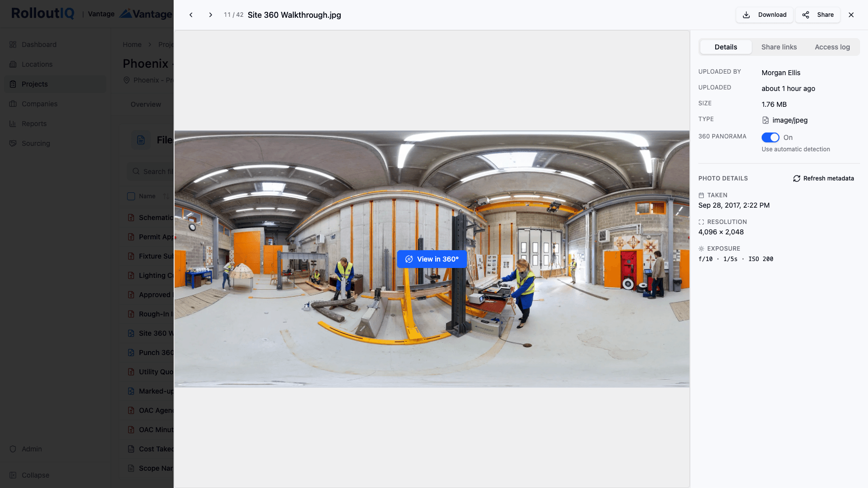The image size is (868, 488).
Task: Click the image/jpeg file type value
Action: click(x=790, y=120)
